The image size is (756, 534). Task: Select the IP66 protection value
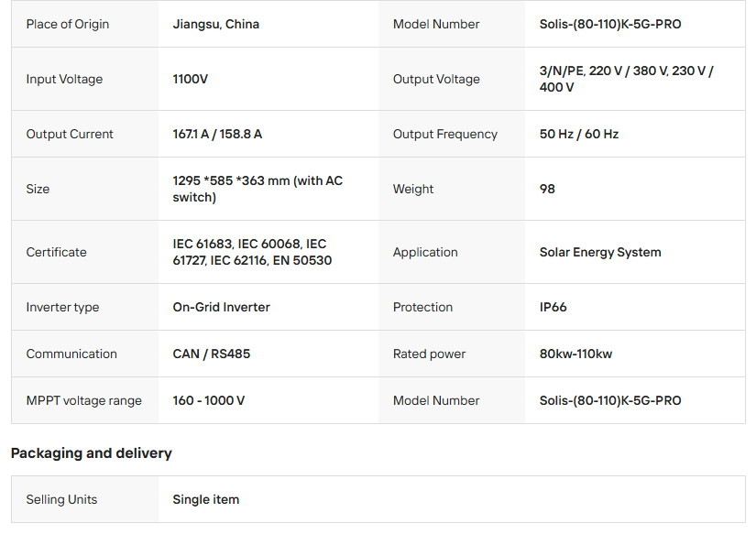point(553,308)
